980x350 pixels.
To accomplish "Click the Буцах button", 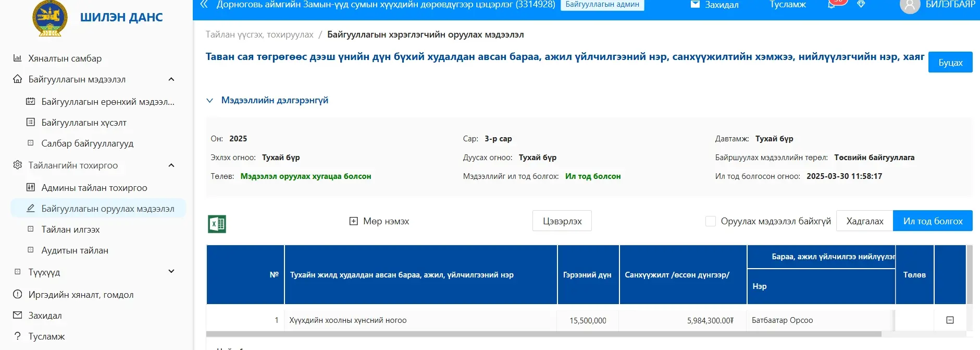I will tap(950, 62).
